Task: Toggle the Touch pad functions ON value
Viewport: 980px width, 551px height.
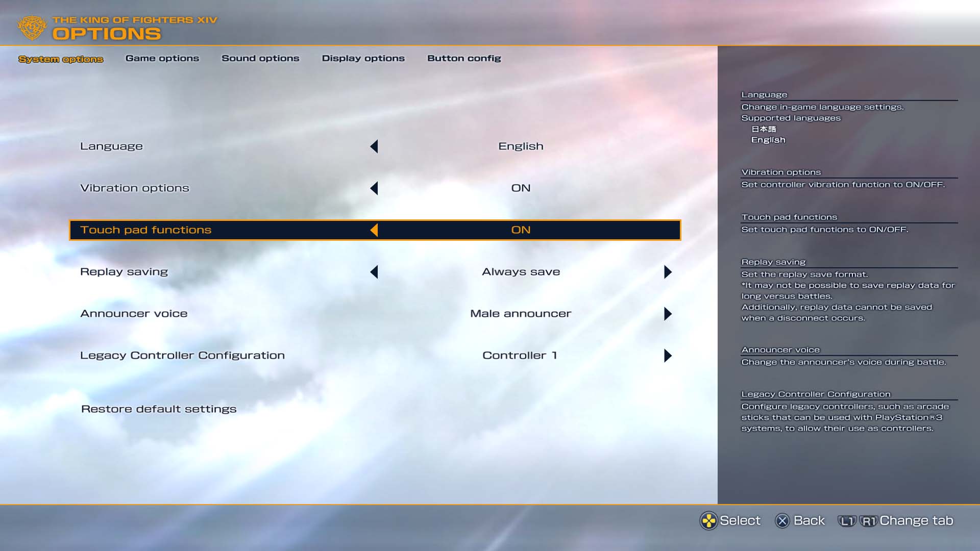Action: (521, 230)
